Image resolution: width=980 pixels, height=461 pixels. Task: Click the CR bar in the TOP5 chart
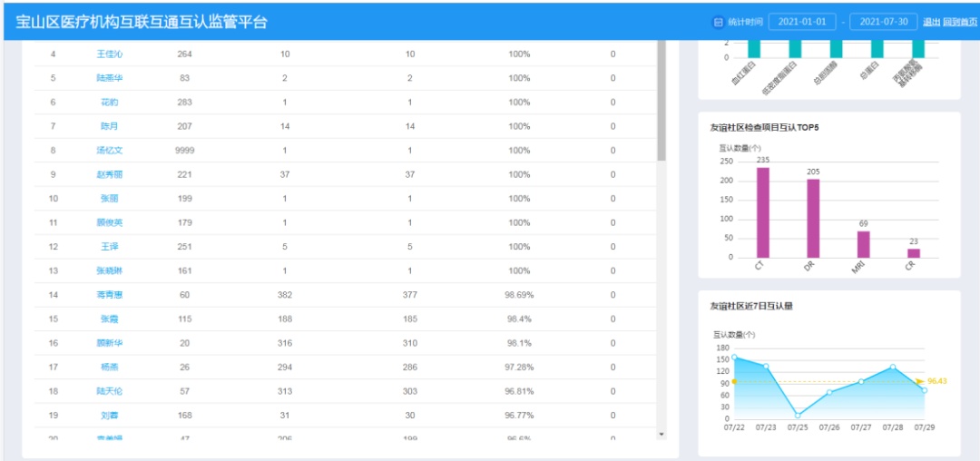click(914, 253)
